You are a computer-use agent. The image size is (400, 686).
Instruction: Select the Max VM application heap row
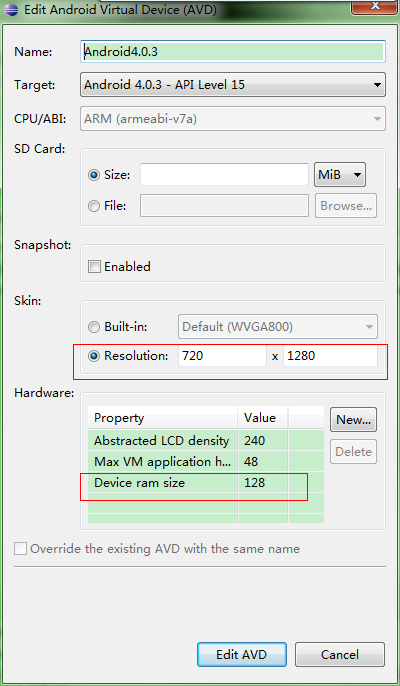[206, 462]
